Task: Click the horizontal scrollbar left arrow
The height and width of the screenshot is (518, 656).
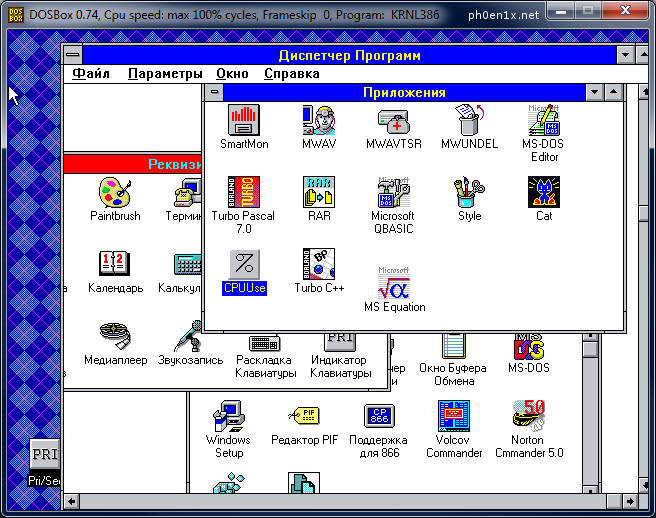Action: 72,501
